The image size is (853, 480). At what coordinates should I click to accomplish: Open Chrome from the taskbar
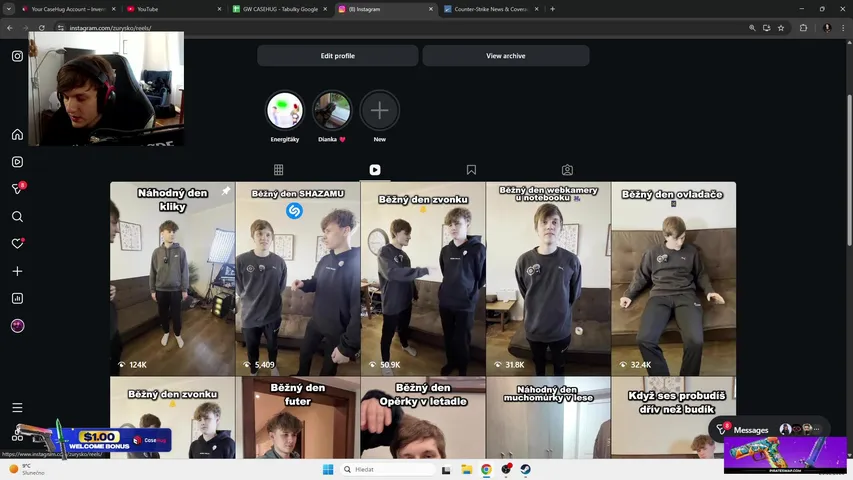click(x=486, y=469)
